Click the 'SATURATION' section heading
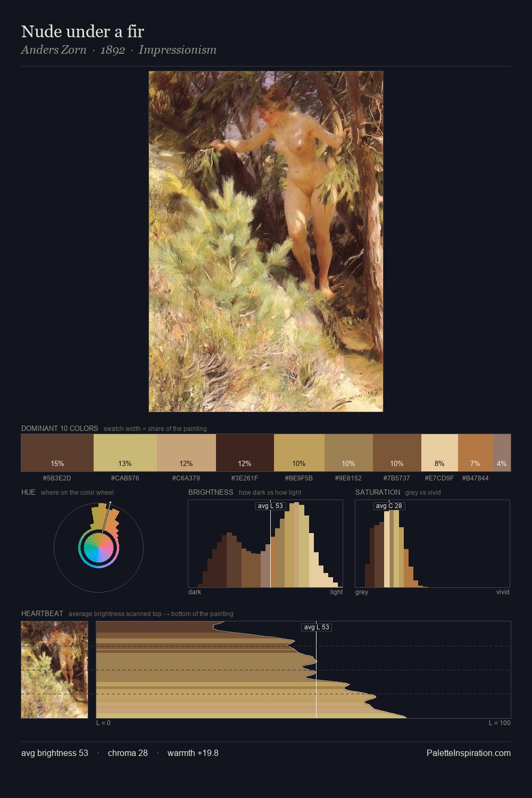Image resolution: width=532 pixels, height=798 pixels. tap(378, 492)
